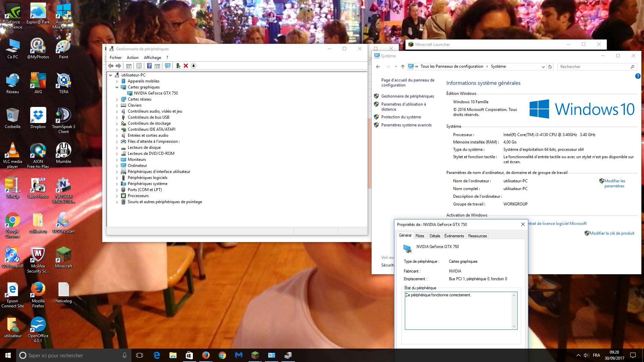Collapse the Cartes graphiques node
The image size is (644, 362).
click(117, 87)
